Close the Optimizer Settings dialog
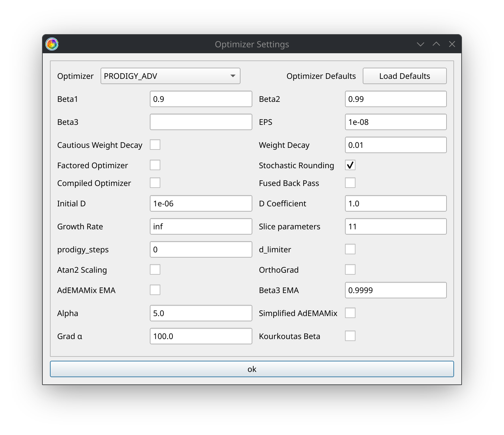Viewport: 504px width, 435px height. point(452,44)
